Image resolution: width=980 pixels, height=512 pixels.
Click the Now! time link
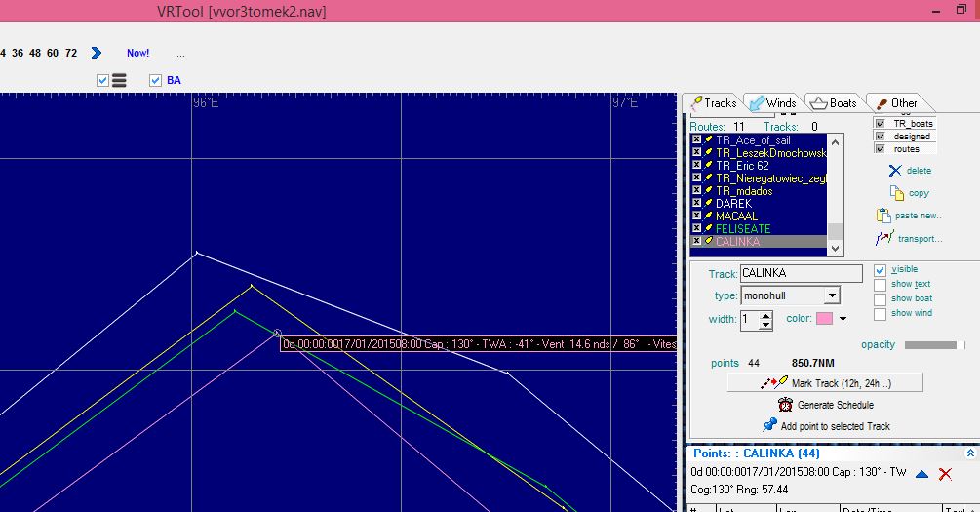(137, 53)
